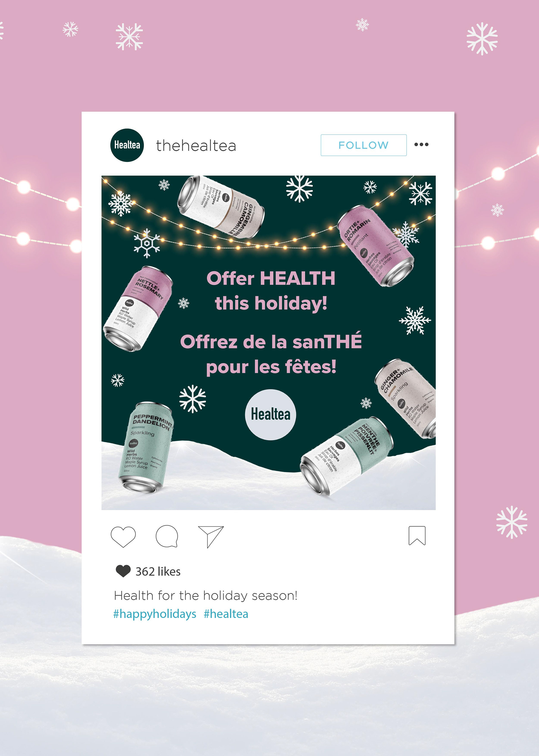Follow the thehealtea account
This screenshot has width=539, height=756.
coord(364,145)
